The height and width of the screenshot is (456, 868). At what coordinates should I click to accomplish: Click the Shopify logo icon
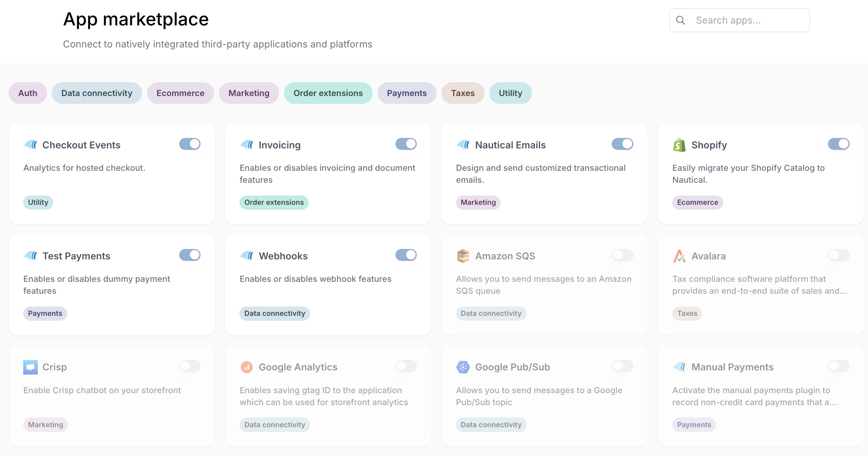pyautogui.click(x=679, y=145)
